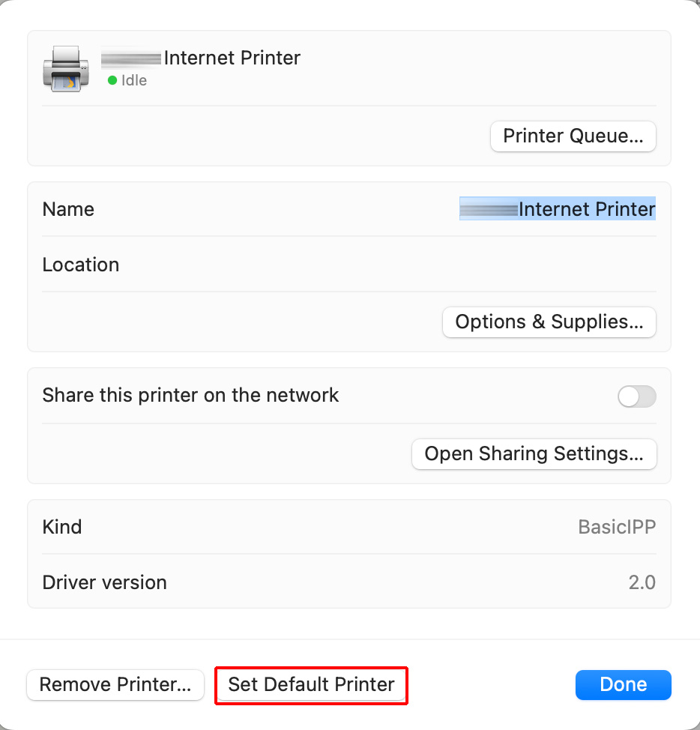
Task: Click the green Idle status indicator
Action: (112, 80)
